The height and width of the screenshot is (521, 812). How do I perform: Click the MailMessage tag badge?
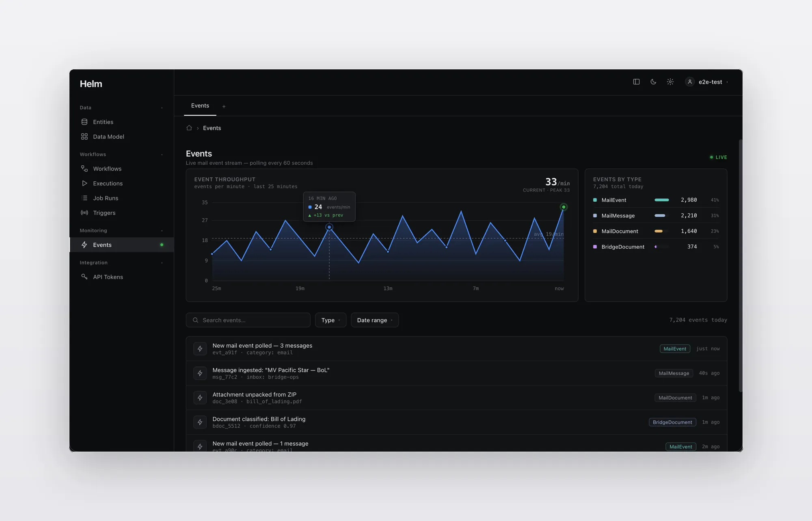pyautogui.click(x=674, y=373)
